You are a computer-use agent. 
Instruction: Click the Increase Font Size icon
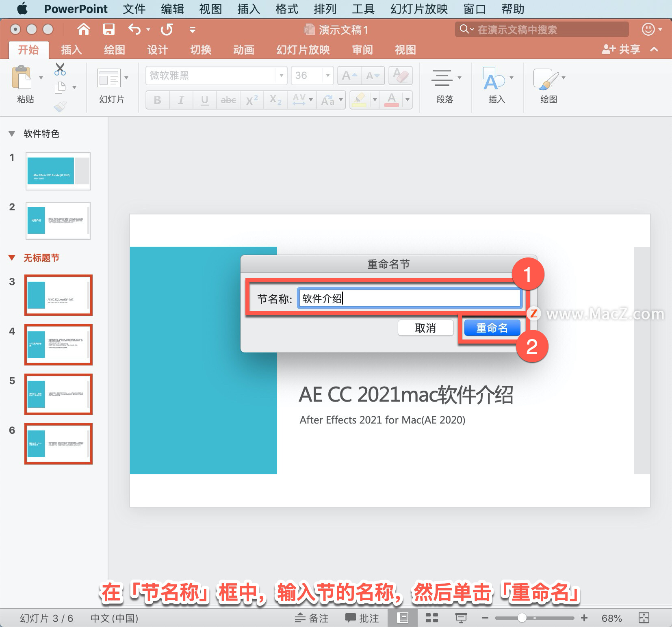pyautogui.click(x=349, y=76)
